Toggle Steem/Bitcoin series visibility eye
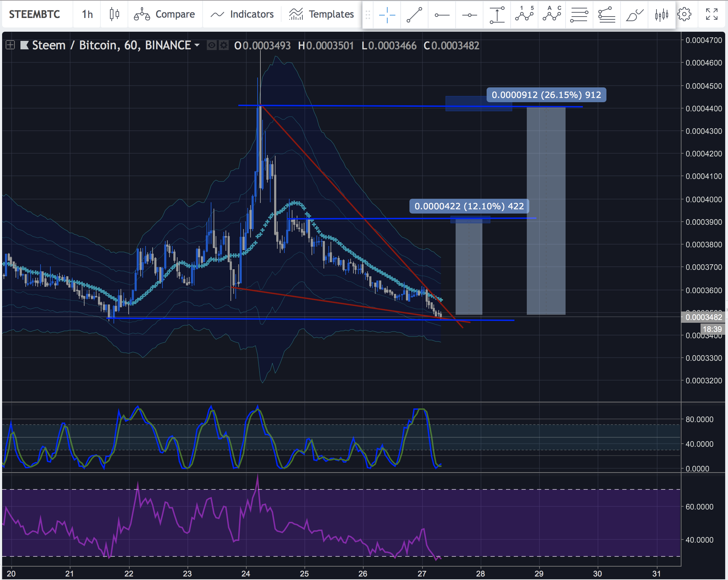728x580 pixels. [x=212, y=45]
